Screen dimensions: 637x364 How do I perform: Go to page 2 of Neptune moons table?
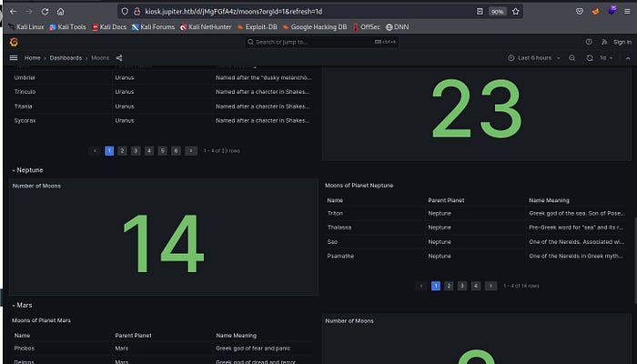[449, 286]
